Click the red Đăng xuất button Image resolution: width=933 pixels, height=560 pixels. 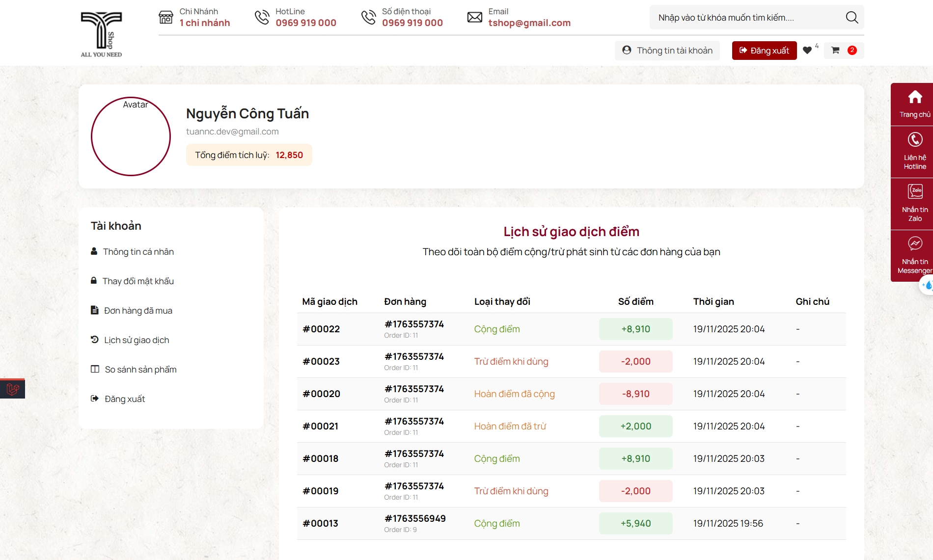point(764,51)
